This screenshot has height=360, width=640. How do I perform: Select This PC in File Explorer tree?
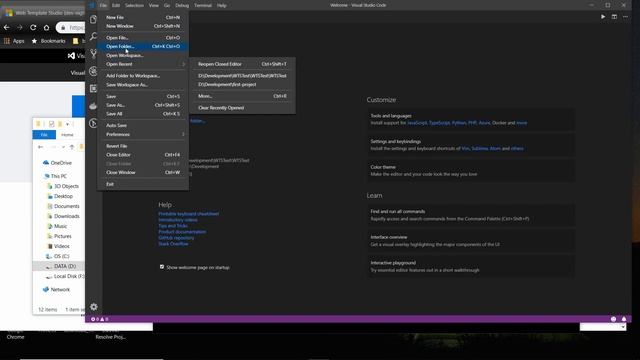coord(55,176)
